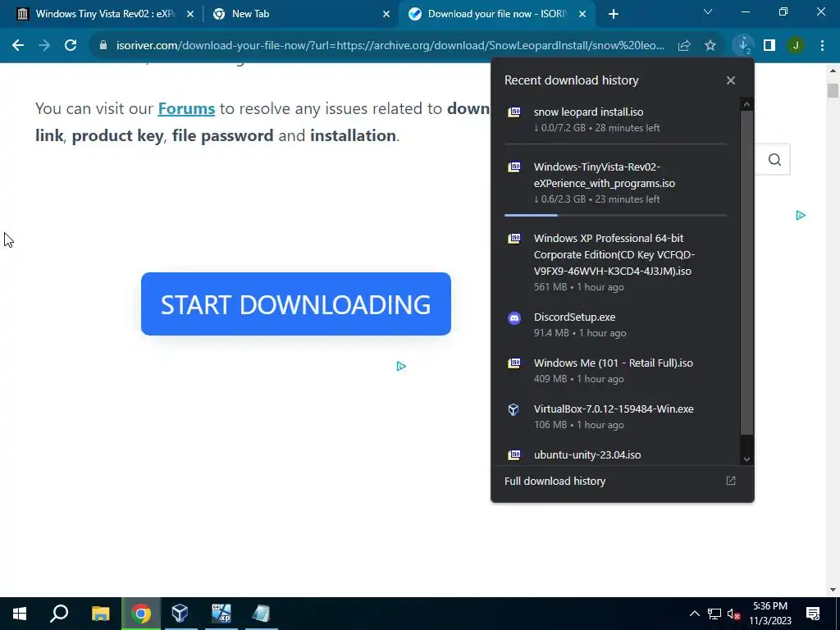840x630 pixels.
Task: Click the VirtualBox installer file icon
Action: [x=514, y=410]
